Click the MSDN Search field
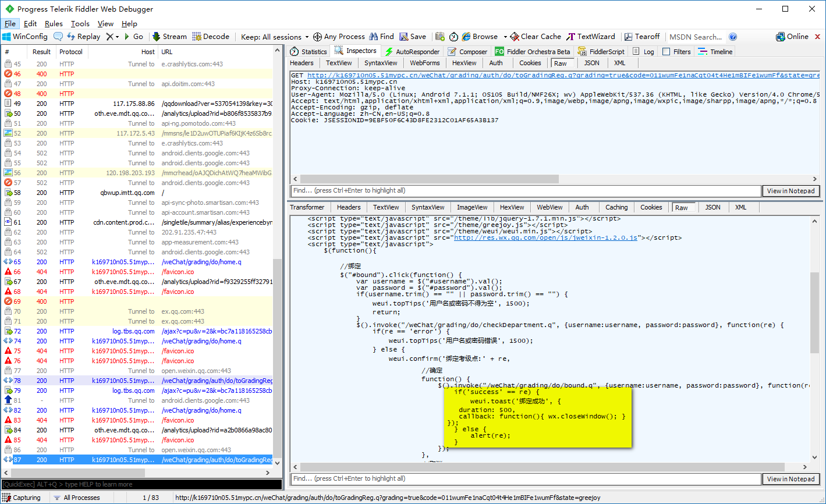The image size is (826, 504). coord(696,37)
